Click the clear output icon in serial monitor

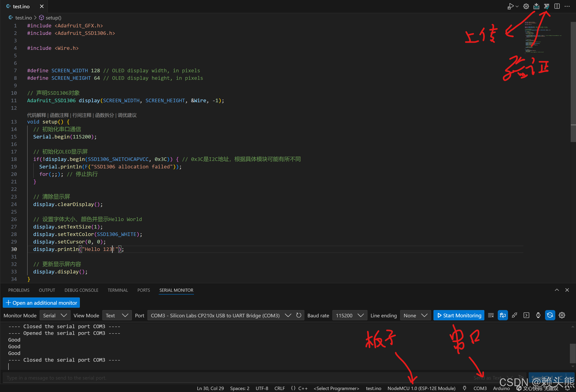(x=491, y=315)
